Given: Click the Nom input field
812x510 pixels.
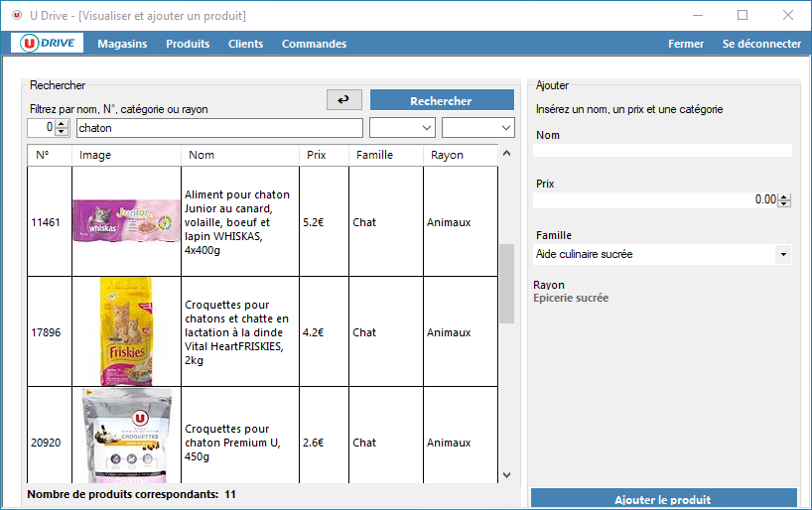Looking at the screenshot, I should [662, 151].
